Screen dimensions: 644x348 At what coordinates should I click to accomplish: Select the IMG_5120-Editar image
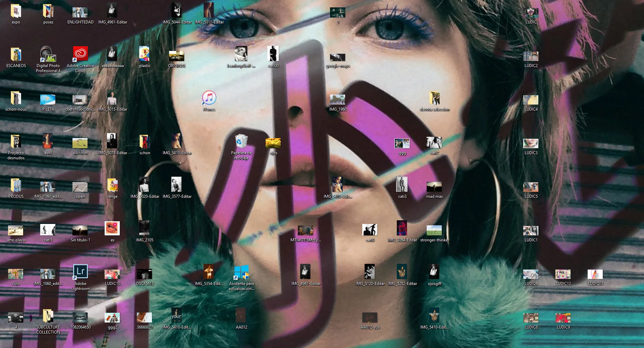point(370,272)
